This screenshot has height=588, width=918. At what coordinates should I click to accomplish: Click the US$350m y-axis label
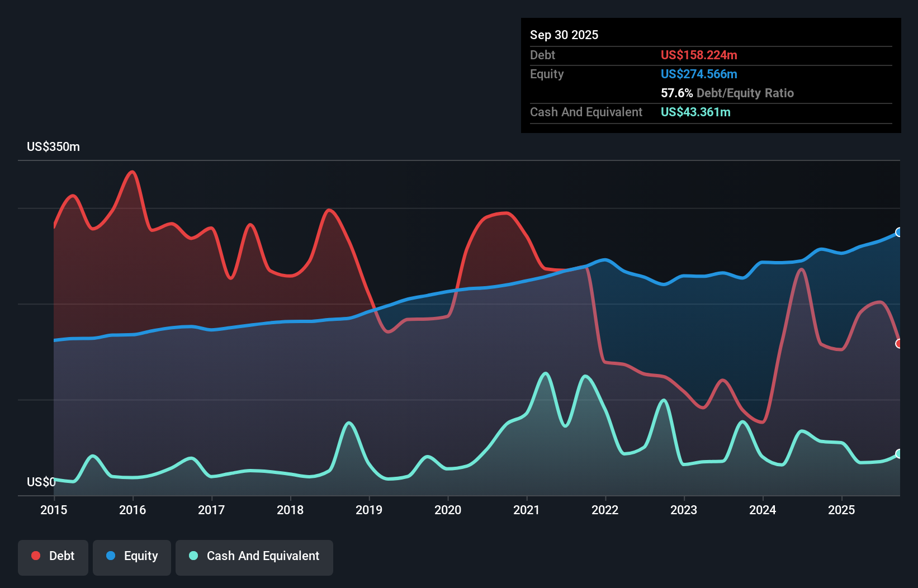point(53,147)
